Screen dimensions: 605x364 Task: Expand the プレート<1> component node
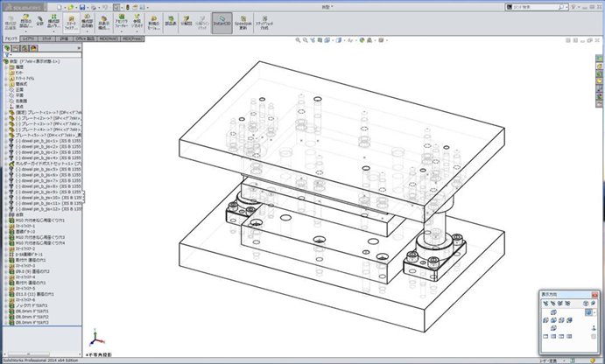5,113
